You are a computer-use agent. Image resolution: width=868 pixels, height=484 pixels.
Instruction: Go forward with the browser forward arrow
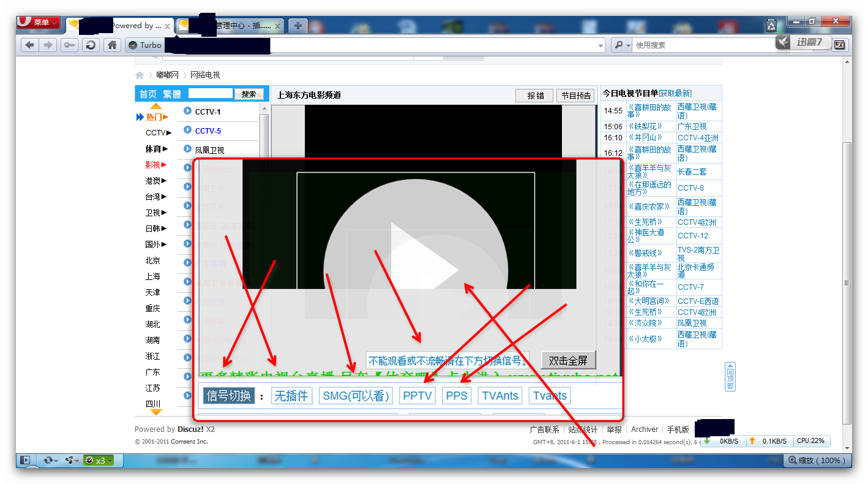pyautogui.click(x=48, y=45)
